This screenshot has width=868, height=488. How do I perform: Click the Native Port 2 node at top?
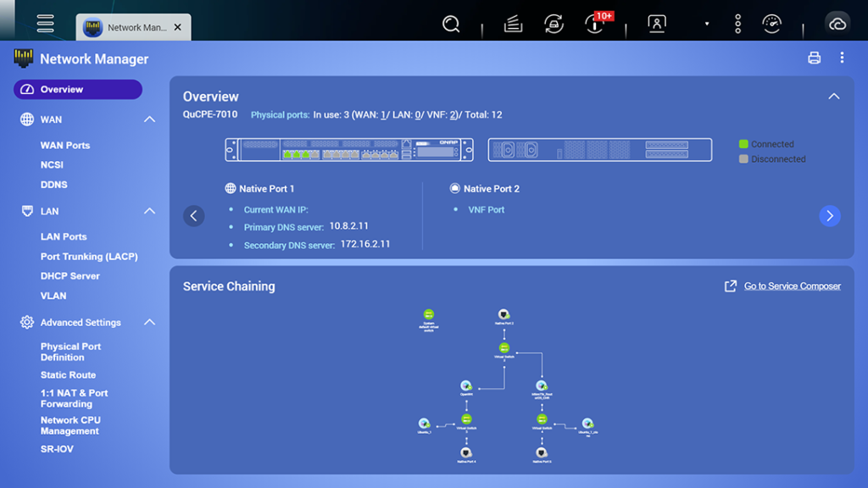(x=503, y=313)
